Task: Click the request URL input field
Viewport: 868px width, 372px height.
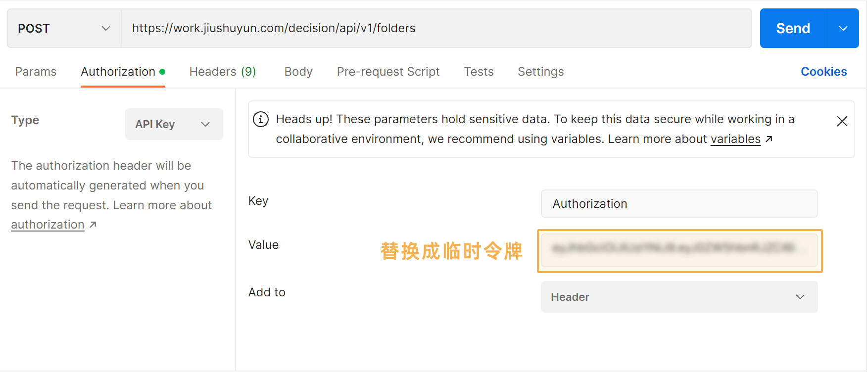Action: (x=435, y=29)
